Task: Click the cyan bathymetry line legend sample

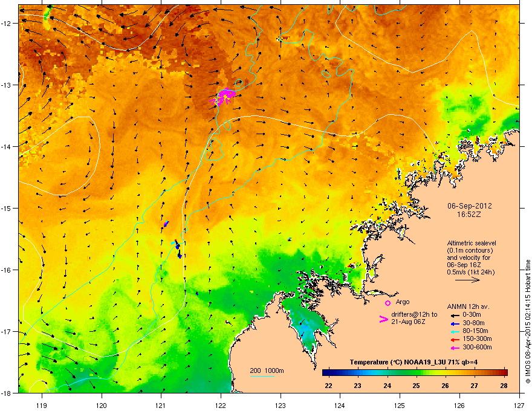Action: (x=262, y=376)
